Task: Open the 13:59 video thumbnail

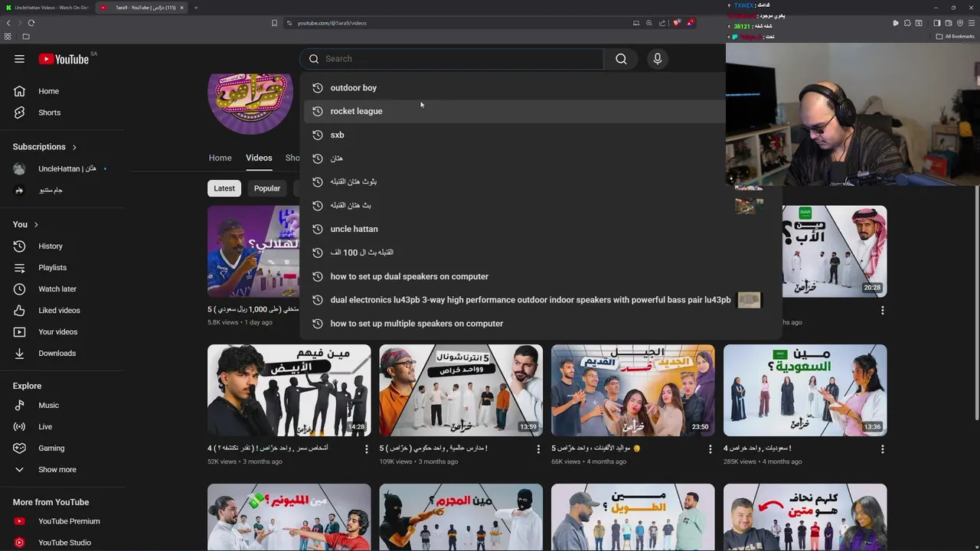Action: click(x=461, y=390)
